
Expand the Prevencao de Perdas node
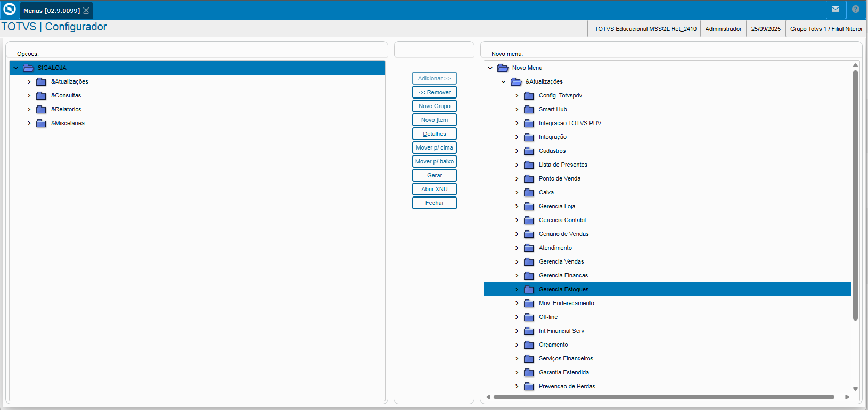(517, 386)
